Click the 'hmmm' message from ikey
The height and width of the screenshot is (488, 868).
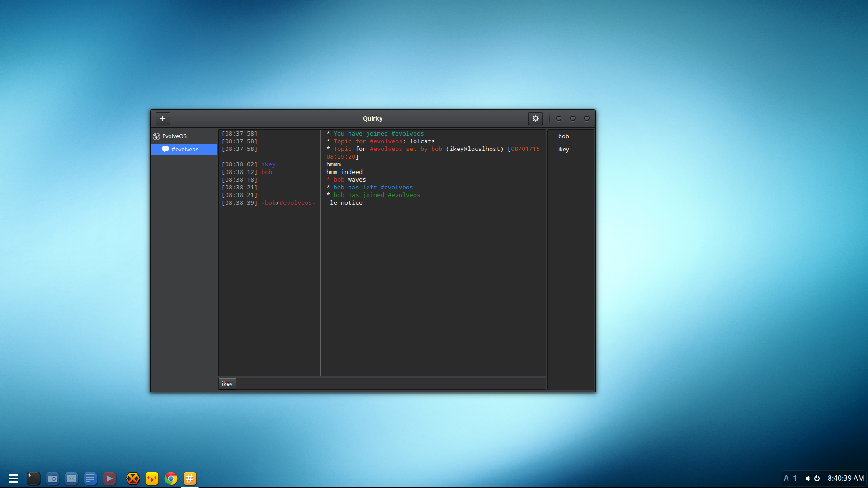tap(334, 164)
